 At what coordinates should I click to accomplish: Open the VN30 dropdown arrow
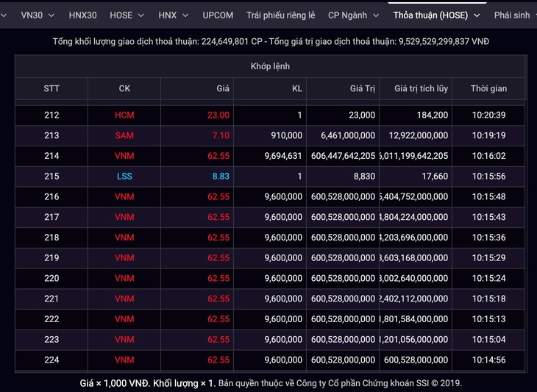[51, 15]
